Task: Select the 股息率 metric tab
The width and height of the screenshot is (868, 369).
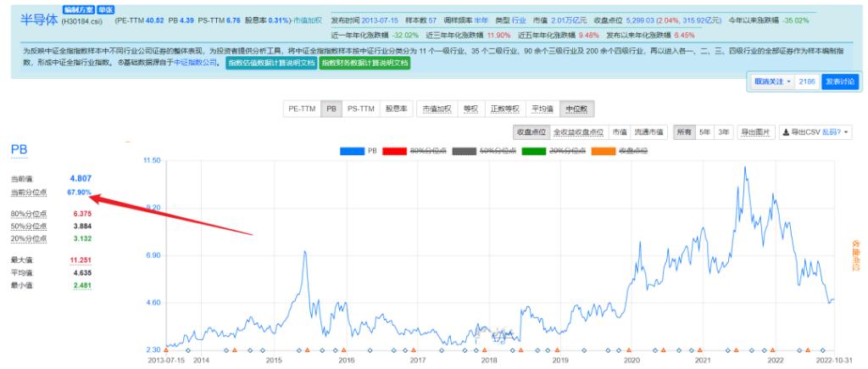Action: [x=396, y=109]
